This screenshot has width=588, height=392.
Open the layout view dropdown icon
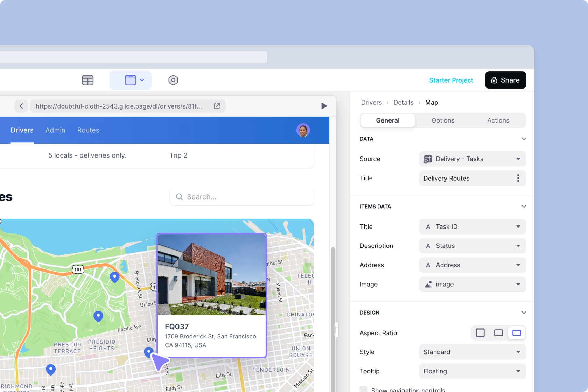131,80
